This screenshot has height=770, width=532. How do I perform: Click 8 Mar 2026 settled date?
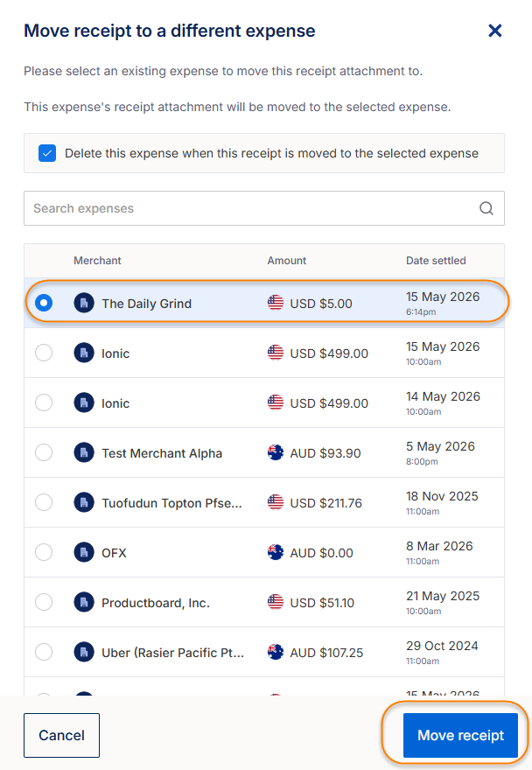[439, 546]
